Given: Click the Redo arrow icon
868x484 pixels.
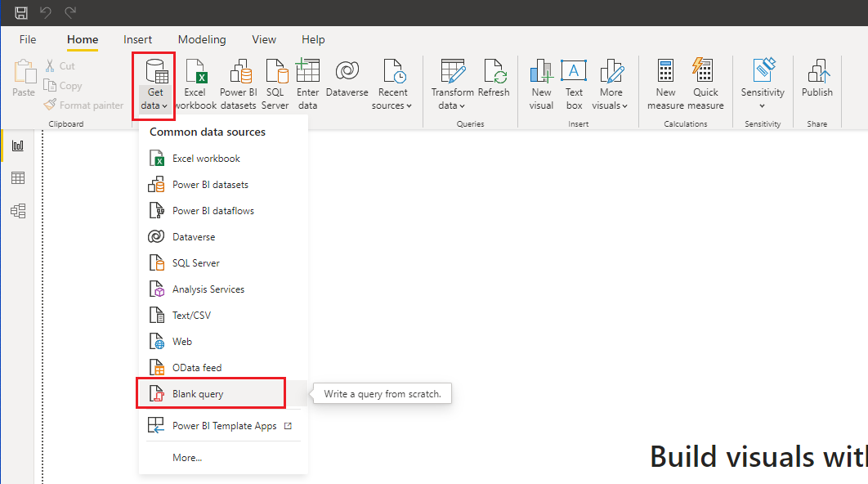Looking at the screenshot, I should pyautogui.click(x=70, y=12).
